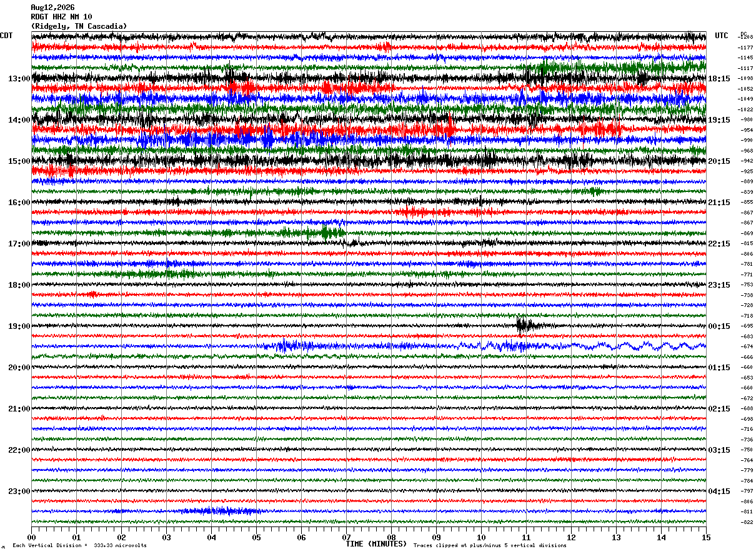
Task: Pick minute 14 on the time axis
Action: click(661, 537)
